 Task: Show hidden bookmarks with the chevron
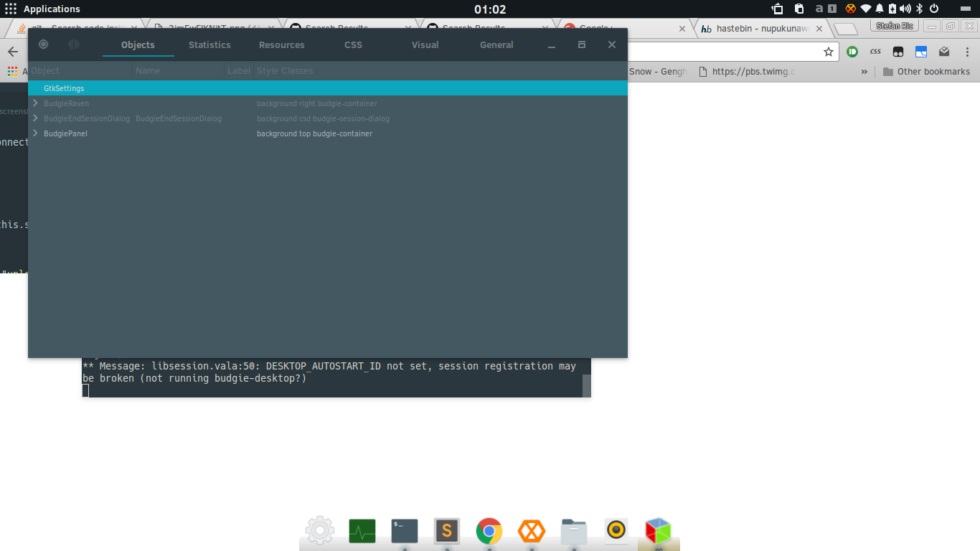pos(864,72)
